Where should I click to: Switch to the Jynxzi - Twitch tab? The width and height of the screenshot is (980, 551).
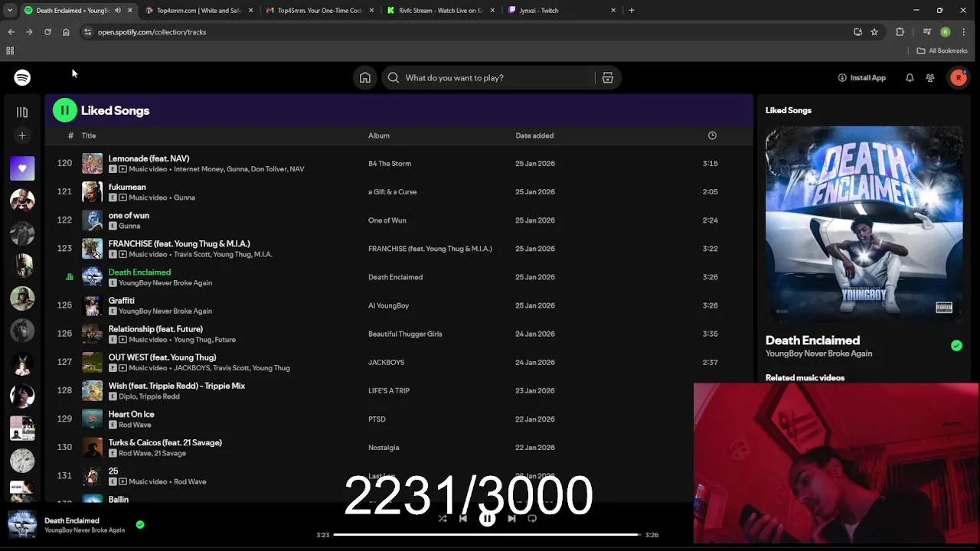point(561,11)
